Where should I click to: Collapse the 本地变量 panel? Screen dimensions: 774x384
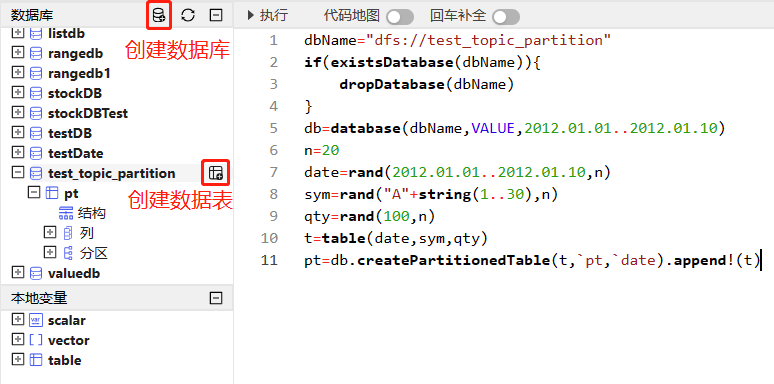(x=216, y=298)
